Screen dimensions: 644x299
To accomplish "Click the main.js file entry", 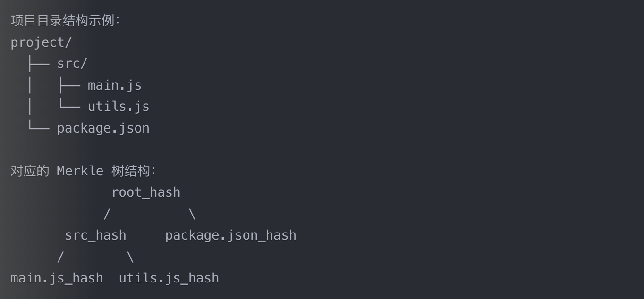I will (x=115, y=85).
